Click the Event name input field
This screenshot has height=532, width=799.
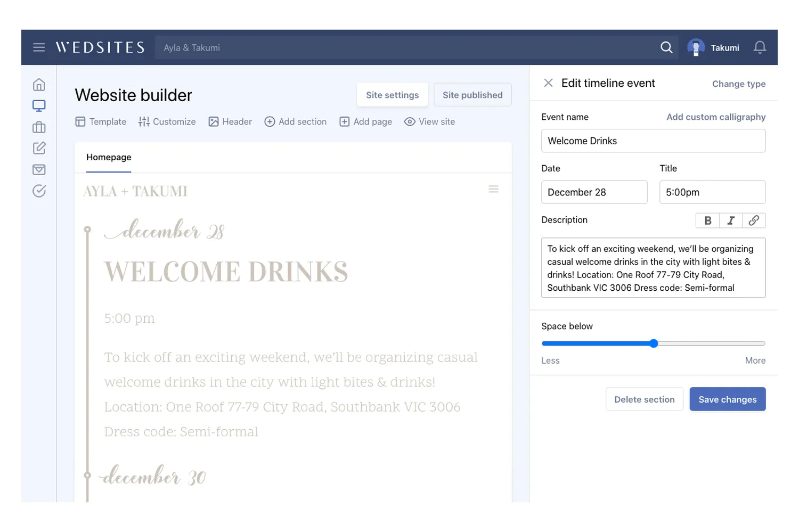click(x=653, y=141)
